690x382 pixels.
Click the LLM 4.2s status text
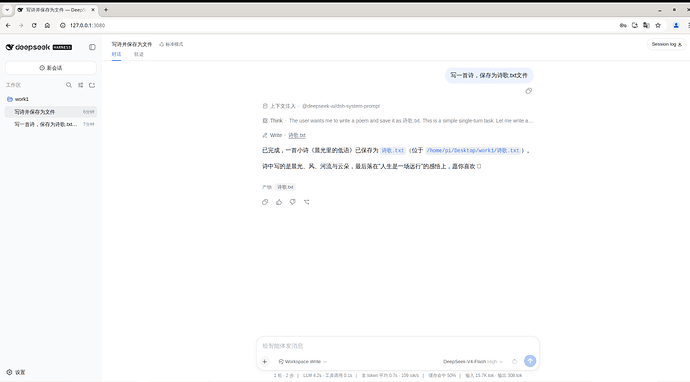(312, 375)
